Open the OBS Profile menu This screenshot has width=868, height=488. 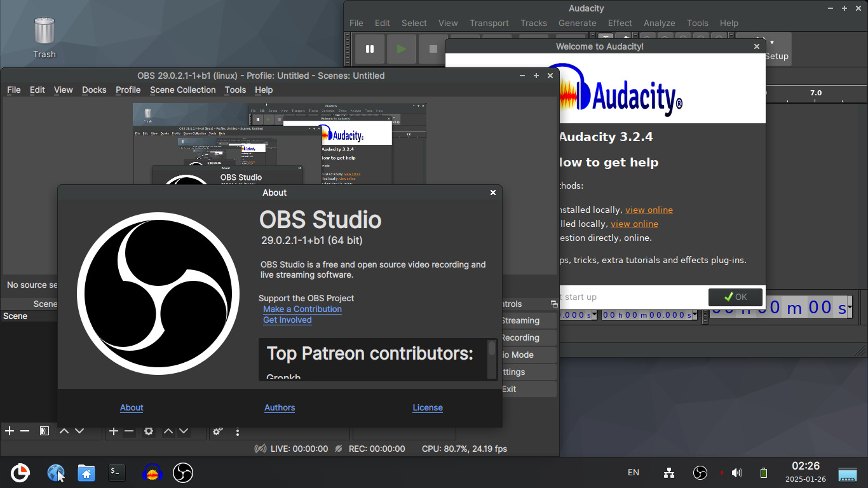[x=128, y=90]
